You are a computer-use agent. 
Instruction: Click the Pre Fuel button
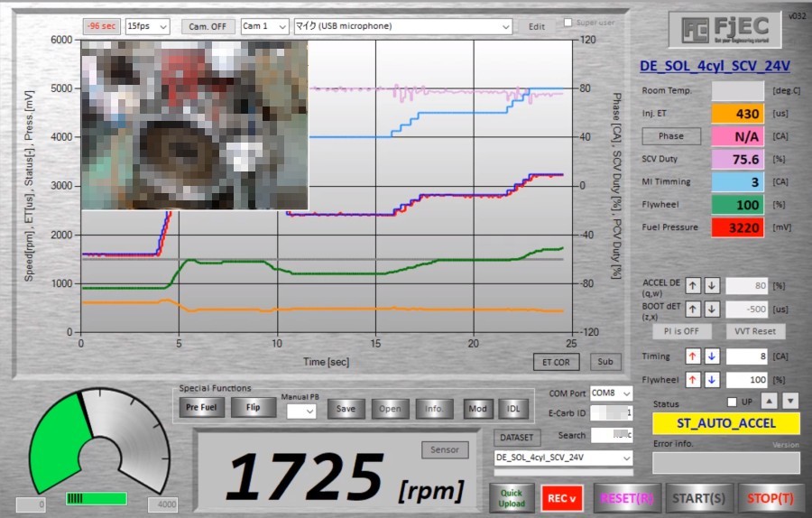(201, 408)
